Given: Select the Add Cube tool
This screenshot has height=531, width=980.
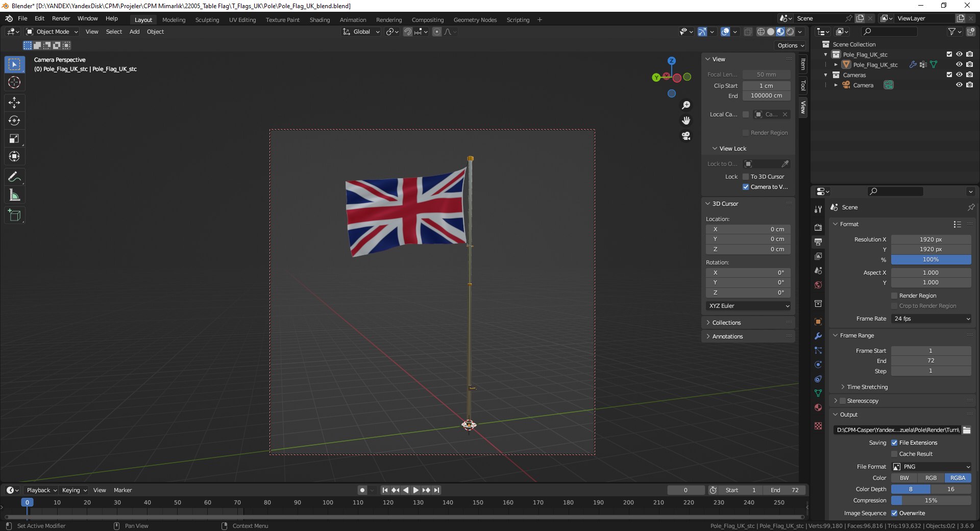Looking at the screenshot, I should (14, 215).
